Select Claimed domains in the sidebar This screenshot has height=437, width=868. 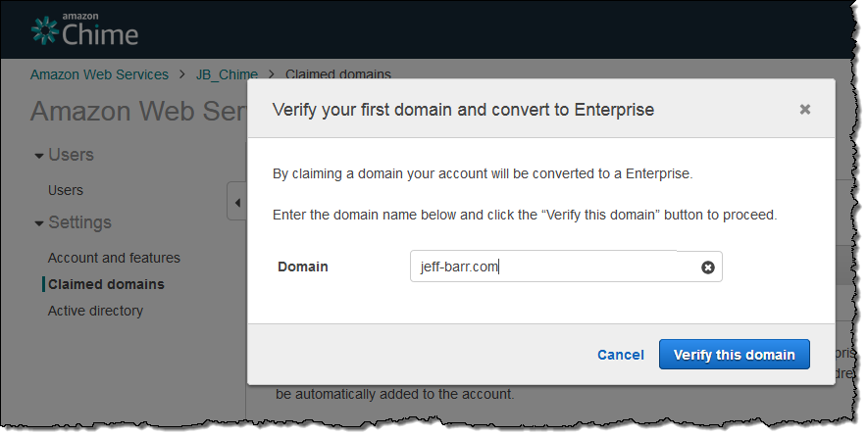pyautogui.click(x=106, y=284)
